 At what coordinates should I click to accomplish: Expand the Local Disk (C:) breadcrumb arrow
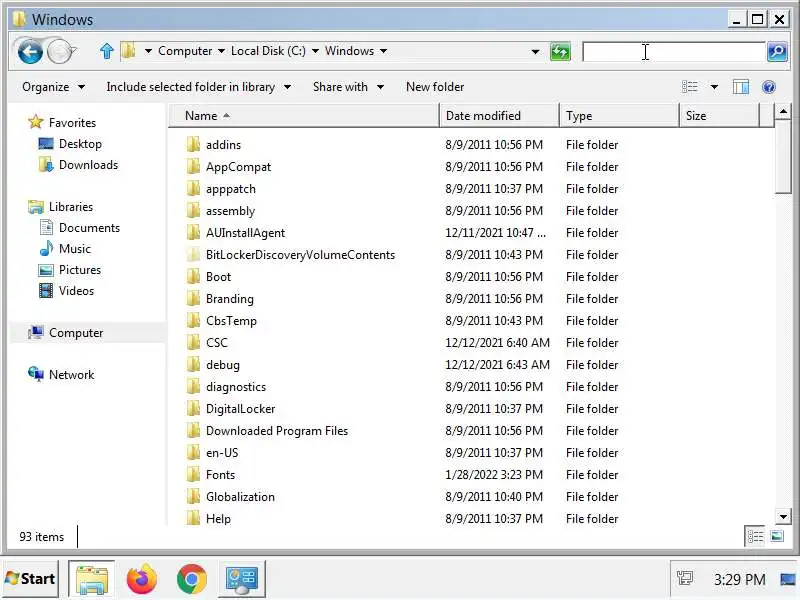tap(315, 51)
